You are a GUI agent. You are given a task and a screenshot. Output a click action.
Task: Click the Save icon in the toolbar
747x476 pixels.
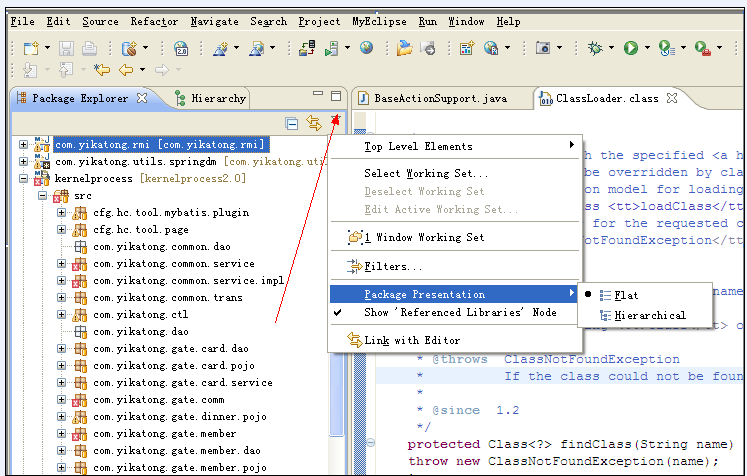[66, 47]
